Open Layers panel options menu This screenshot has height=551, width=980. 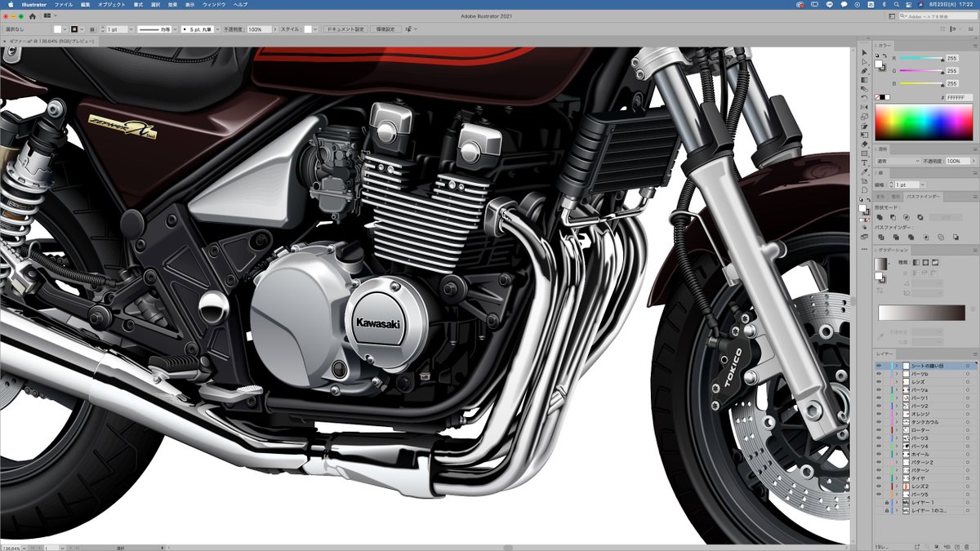point(975,354)
